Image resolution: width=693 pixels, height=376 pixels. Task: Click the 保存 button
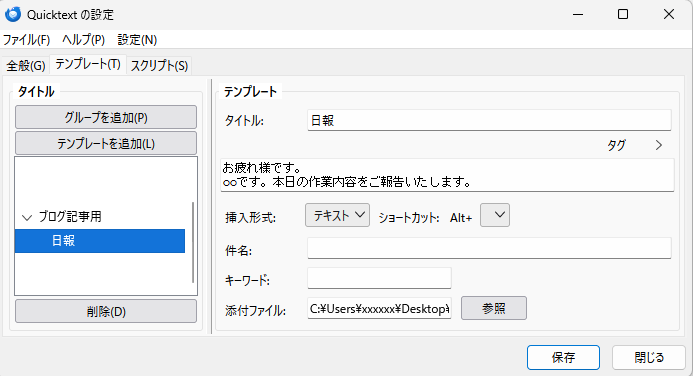click(x=563, y=357)
